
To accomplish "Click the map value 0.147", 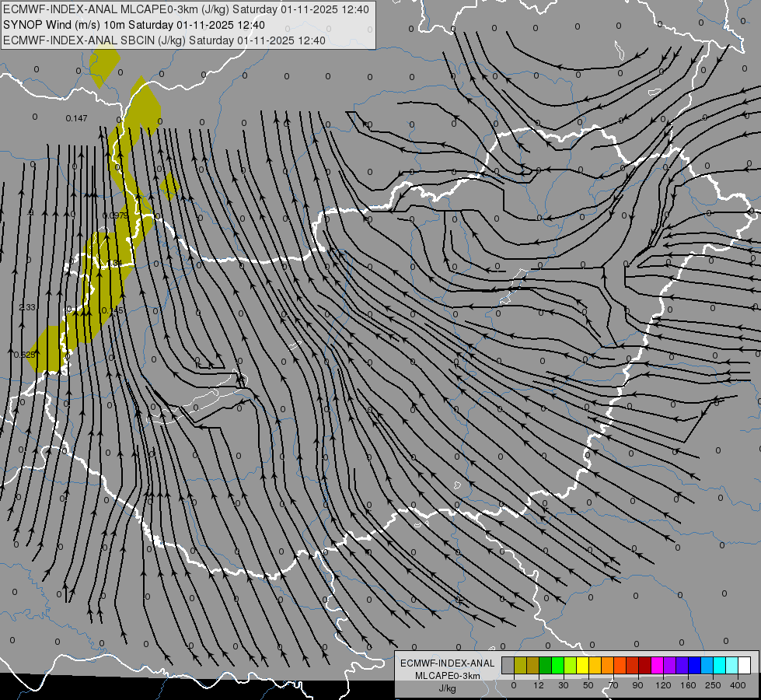I will coord(76,118).
